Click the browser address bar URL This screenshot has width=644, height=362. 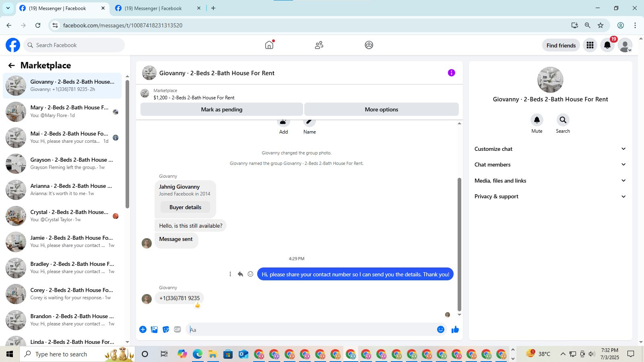coord(122,25)
